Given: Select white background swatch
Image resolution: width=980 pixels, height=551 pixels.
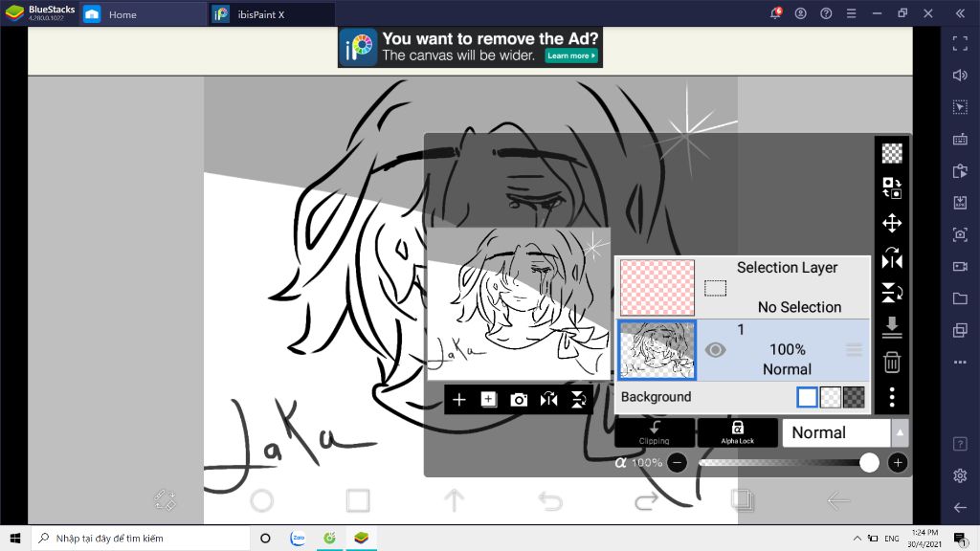Looking at the screenshot, I should coord(807,397).
